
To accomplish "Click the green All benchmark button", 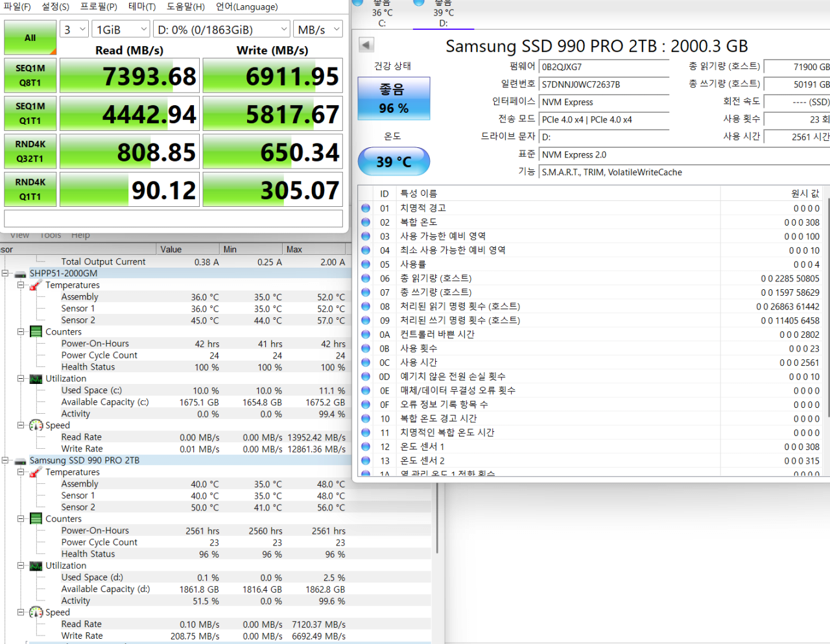I will click(x=30, y=38).
